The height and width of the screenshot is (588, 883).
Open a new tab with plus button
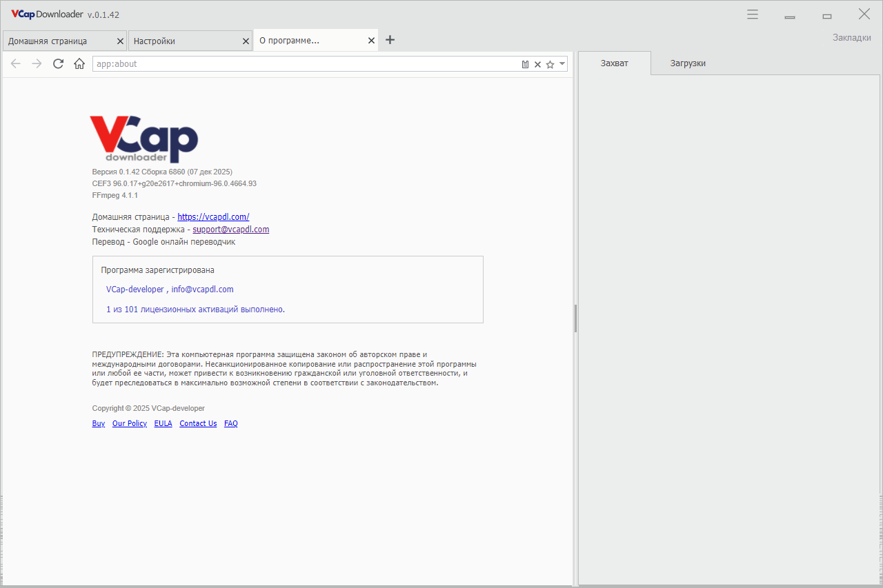390,40
